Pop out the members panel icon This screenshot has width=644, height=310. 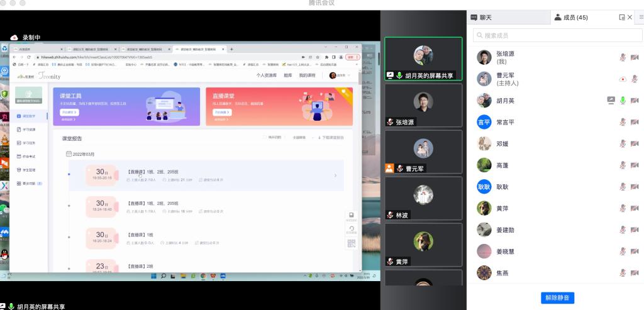(621, 18)
